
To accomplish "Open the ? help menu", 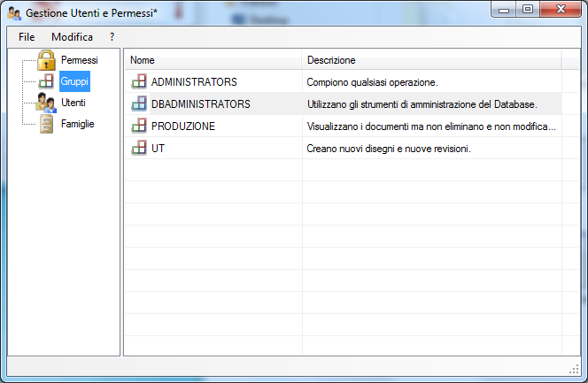I will tap(112, 37).
